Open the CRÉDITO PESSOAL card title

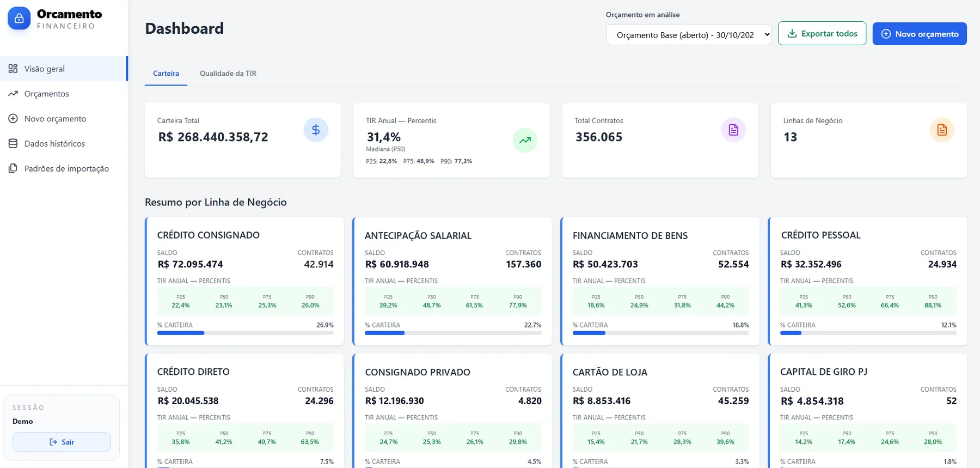[821, 235]
